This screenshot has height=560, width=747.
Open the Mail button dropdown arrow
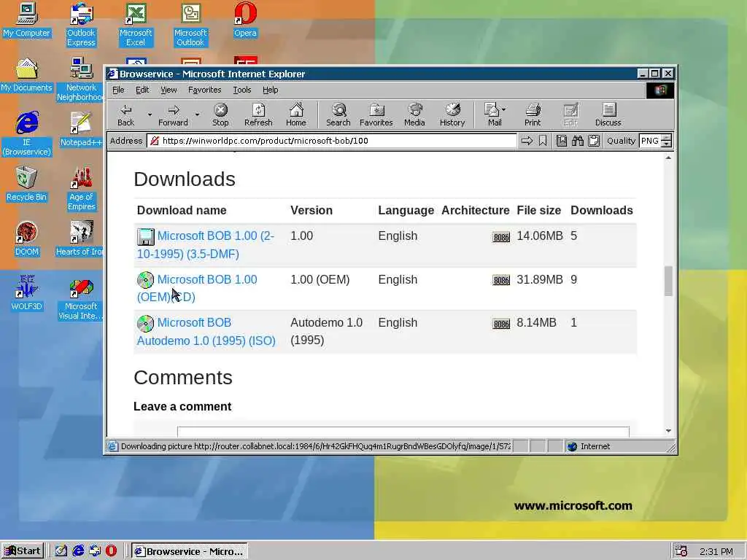point(504,109)
